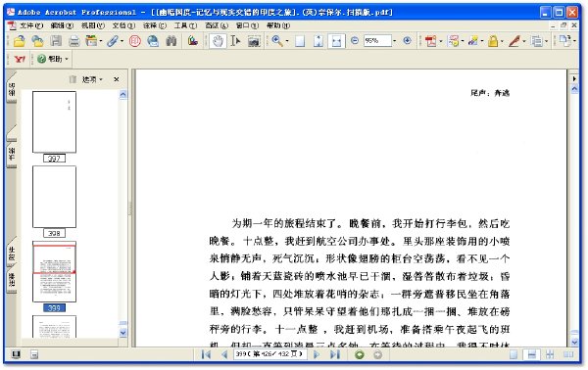Viewport: 588px width, 370px height.
Task: Select the Zoom In magnifier tool
Action: tap(277, 41)
